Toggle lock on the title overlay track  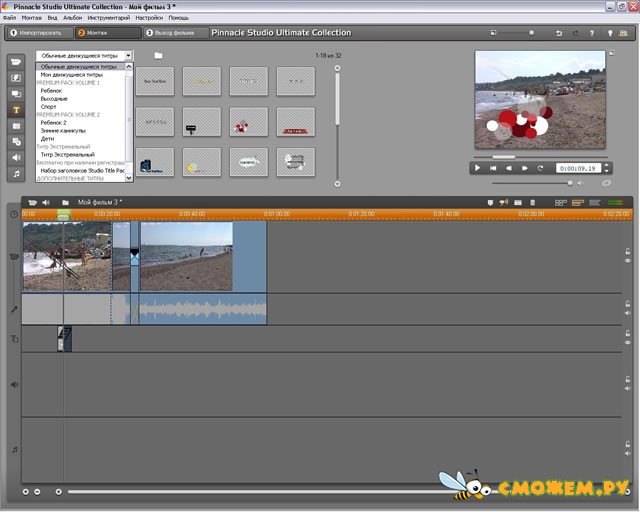[627, 333]
